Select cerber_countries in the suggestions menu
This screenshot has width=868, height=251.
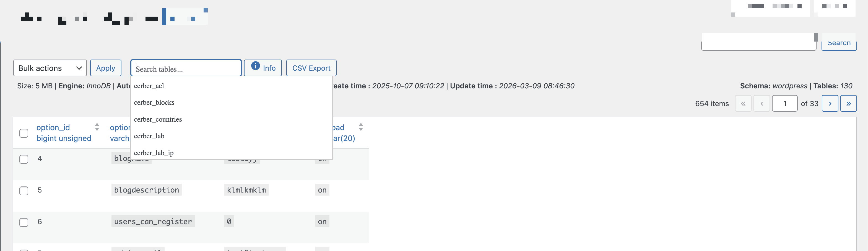158,119
